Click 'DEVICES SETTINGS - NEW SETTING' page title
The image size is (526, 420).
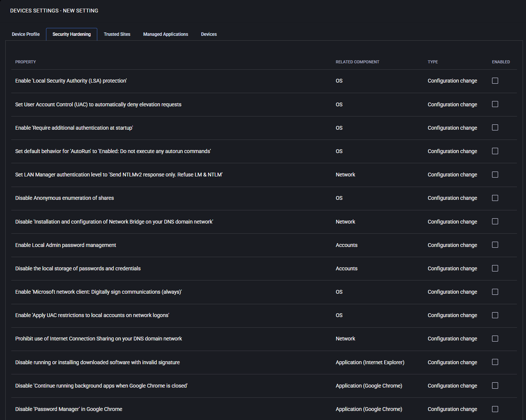[x=54, y=11]
